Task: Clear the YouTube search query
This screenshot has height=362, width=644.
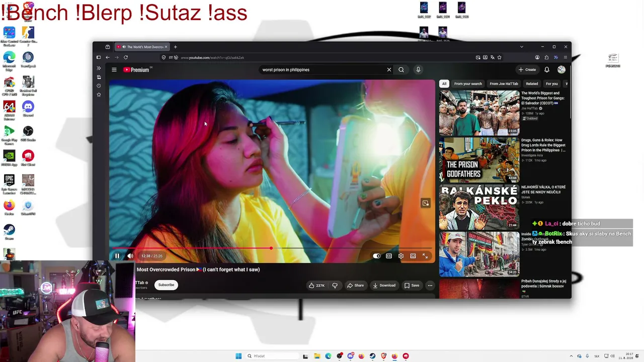Action: tap(389, 70)
